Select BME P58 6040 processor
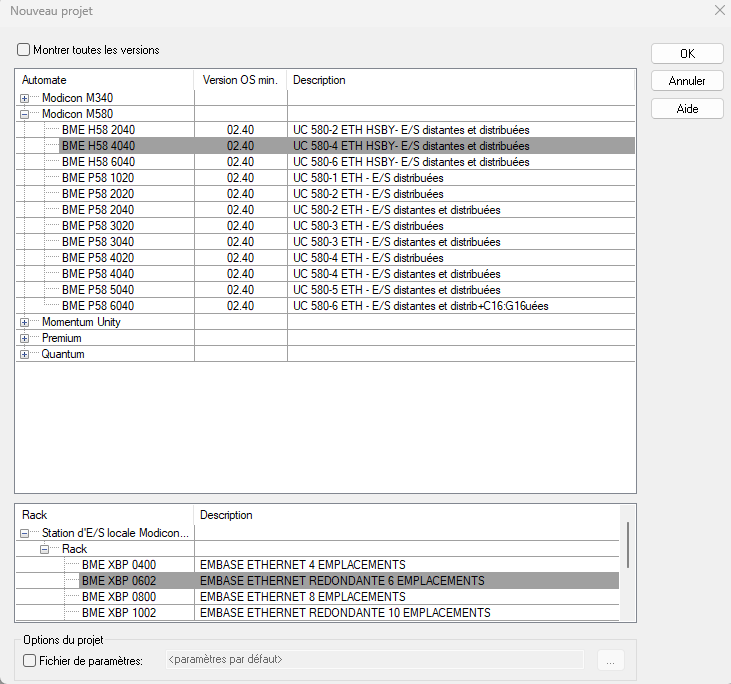This screenshot has width=731, height=684. (98, 306)
